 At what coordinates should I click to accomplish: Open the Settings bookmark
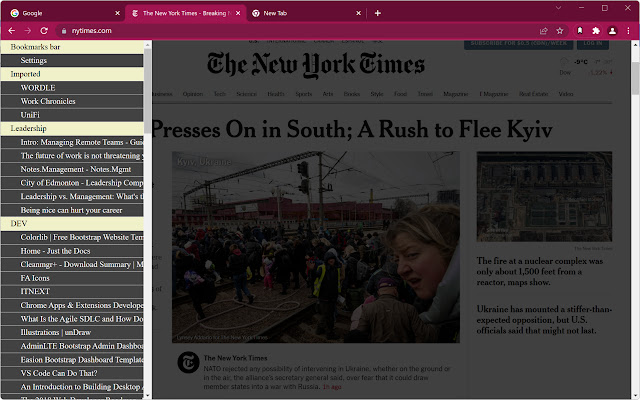(72, 60)
